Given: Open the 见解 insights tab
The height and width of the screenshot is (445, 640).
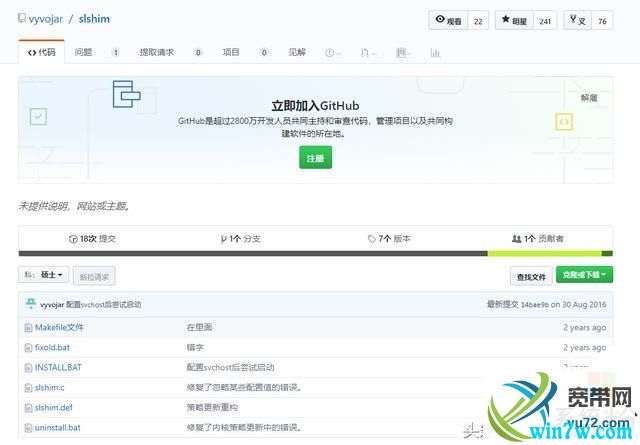Looking at the screenshot, I should [297, 52].
